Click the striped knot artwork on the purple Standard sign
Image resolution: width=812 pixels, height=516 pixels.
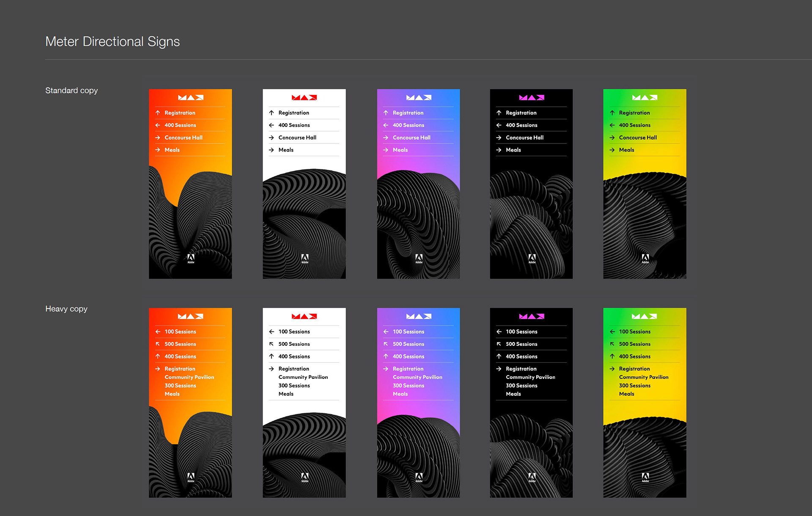418,224
